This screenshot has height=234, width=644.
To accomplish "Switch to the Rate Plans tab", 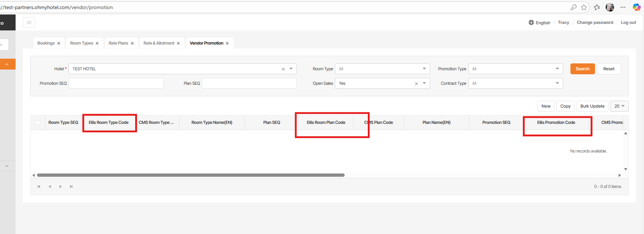I will [118, 43].
